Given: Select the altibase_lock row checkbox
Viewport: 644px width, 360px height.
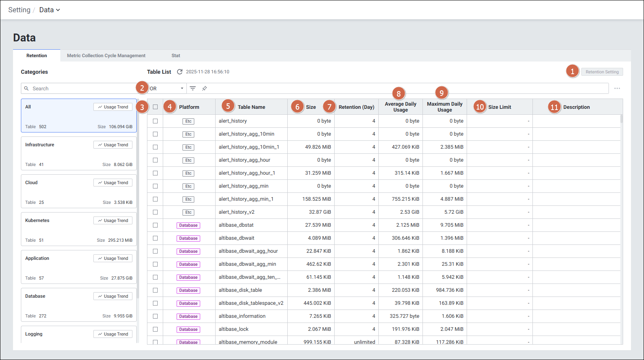Looking at the screenshot, I should click(155, 329).
